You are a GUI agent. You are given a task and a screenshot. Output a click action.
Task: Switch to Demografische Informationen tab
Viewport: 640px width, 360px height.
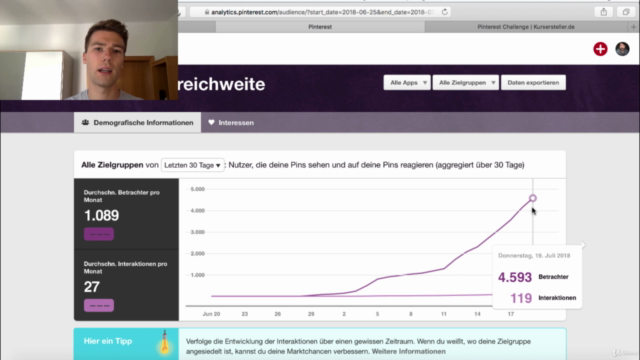[x=138, y=122]
